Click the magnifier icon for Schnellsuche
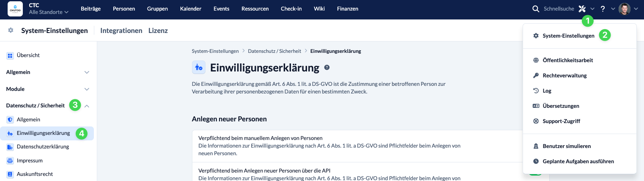 click(535, 9)
